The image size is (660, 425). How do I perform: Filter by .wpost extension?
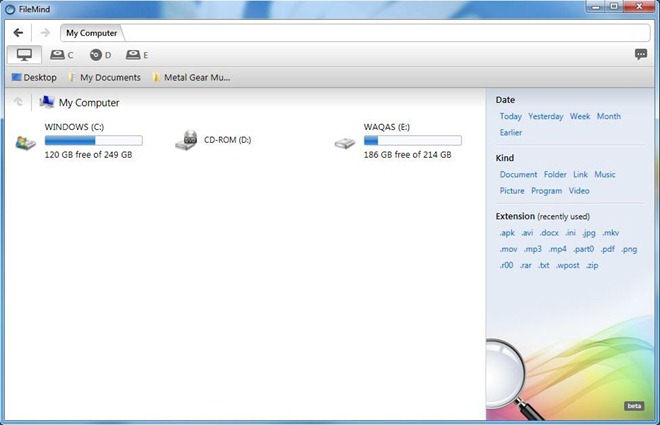click(568, 266)
